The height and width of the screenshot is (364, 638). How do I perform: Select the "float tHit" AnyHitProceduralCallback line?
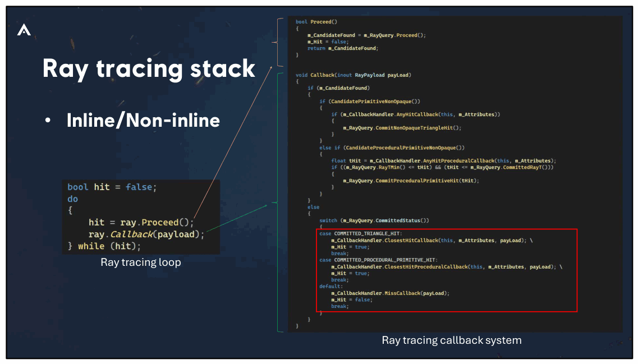click(x=443, y=161)
